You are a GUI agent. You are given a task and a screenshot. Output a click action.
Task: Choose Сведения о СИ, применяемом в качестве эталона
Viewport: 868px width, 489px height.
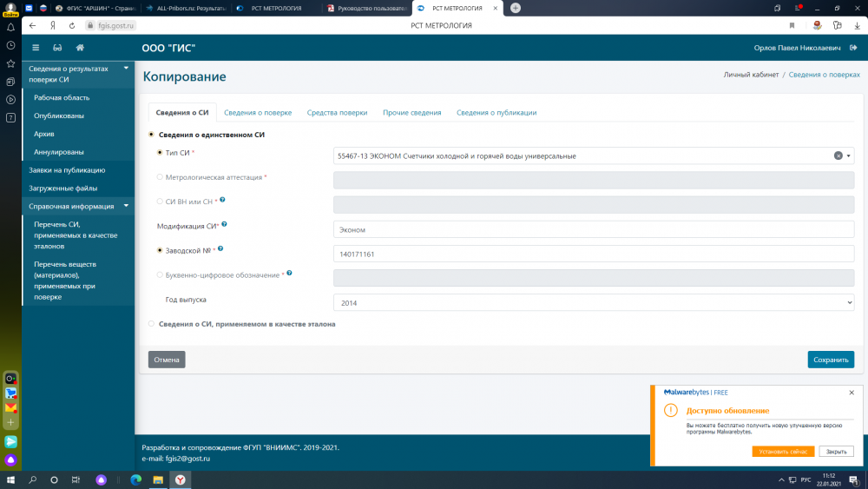pos(152,324)
